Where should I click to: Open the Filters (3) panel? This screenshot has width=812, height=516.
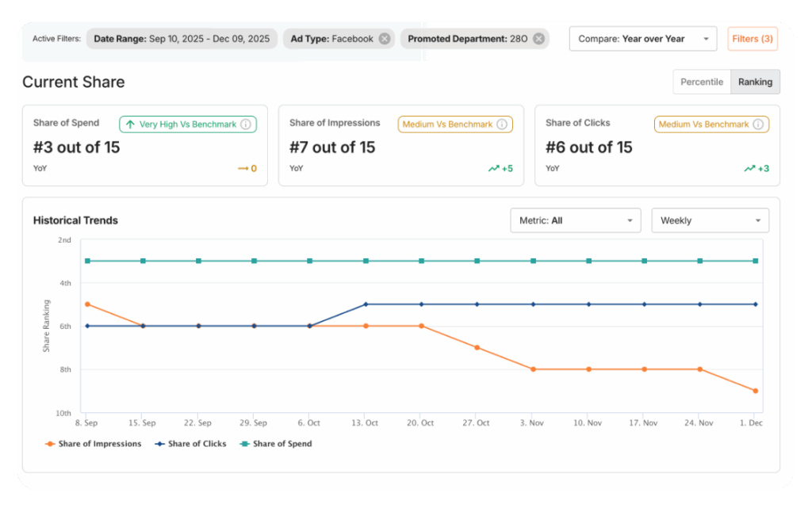tap(752, 38)
